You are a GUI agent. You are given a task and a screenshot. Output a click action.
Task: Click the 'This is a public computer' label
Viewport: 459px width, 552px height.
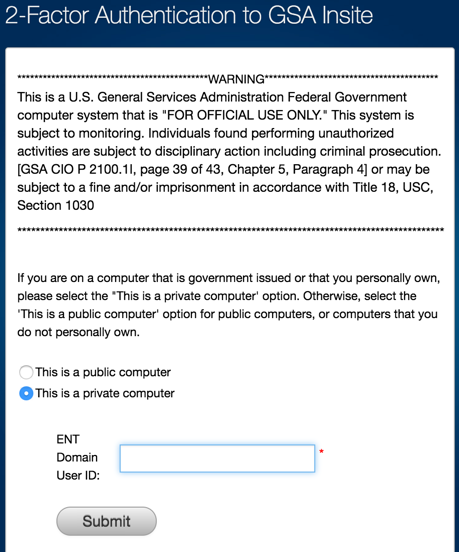(103, 372)
